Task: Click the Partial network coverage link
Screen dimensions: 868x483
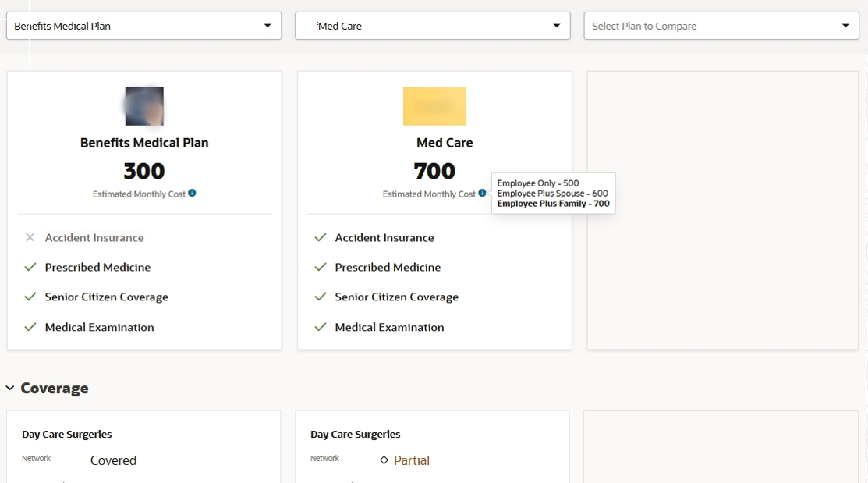Action: tap(412, 460)
